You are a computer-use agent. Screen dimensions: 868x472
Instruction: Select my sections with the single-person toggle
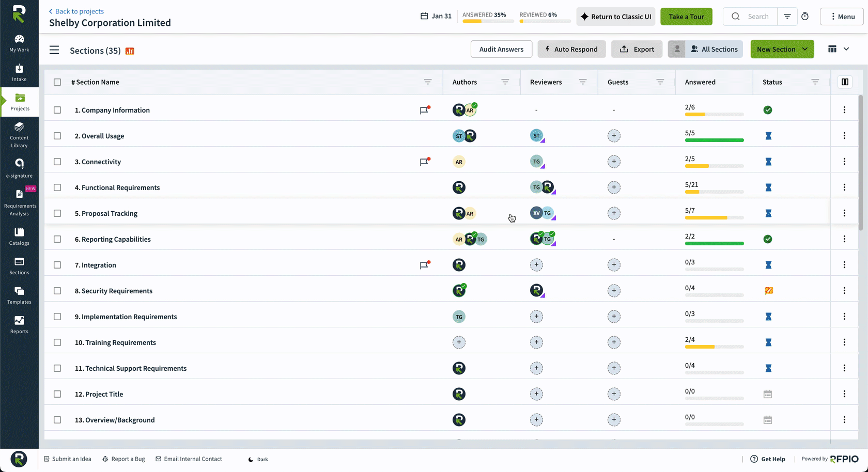pos(677,49)
